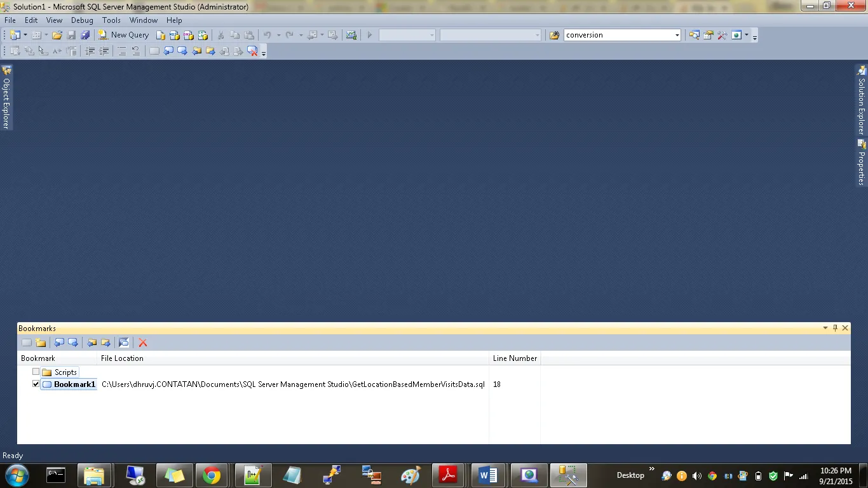Go to next bookmark in folder, Bookmarks panel
Viewport: 868px width, 488px height.
pyautogui.click(x=105, y=342)
